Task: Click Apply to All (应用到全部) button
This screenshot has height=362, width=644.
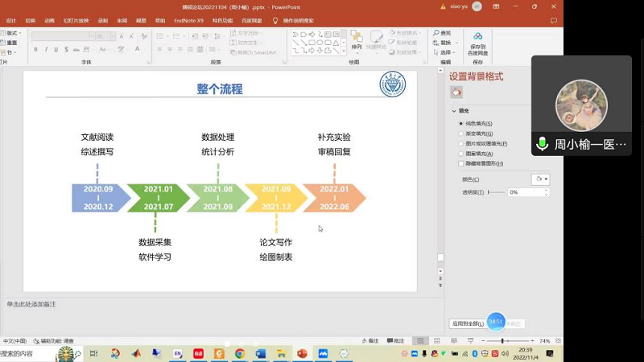Action: (x=468, y=323)
